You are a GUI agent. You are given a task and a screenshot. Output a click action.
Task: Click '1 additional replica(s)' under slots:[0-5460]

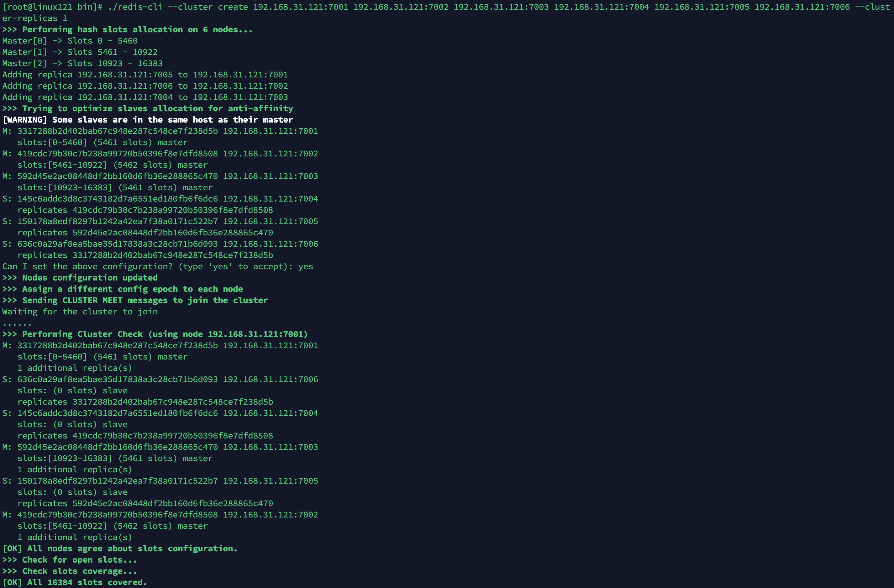coord(75,368)
